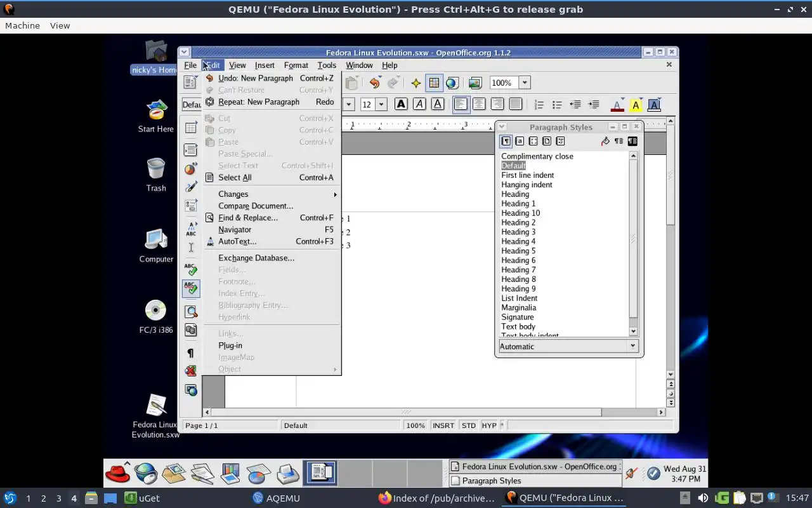
Task: Turn on bullets for the list
Action: tap(557, 104)
